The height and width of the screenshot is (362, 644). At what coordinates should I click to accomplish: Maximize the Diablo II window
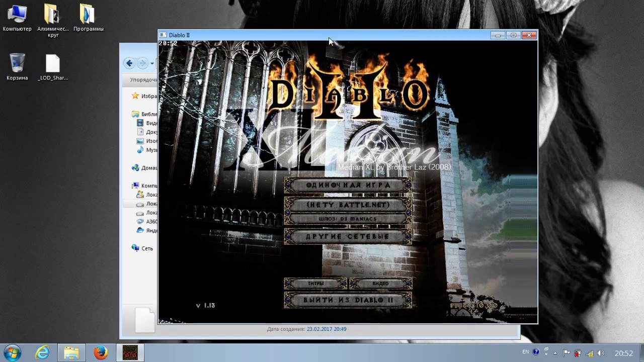(513, 35)
